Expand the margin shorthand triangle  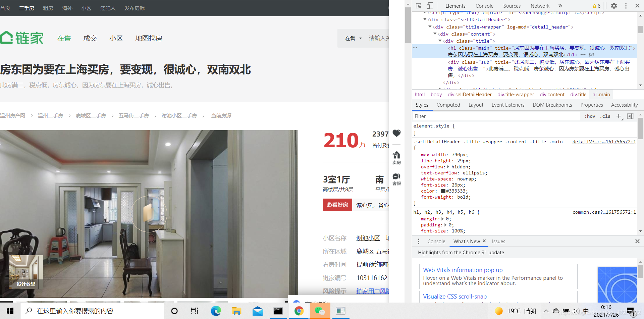[442, 219]
